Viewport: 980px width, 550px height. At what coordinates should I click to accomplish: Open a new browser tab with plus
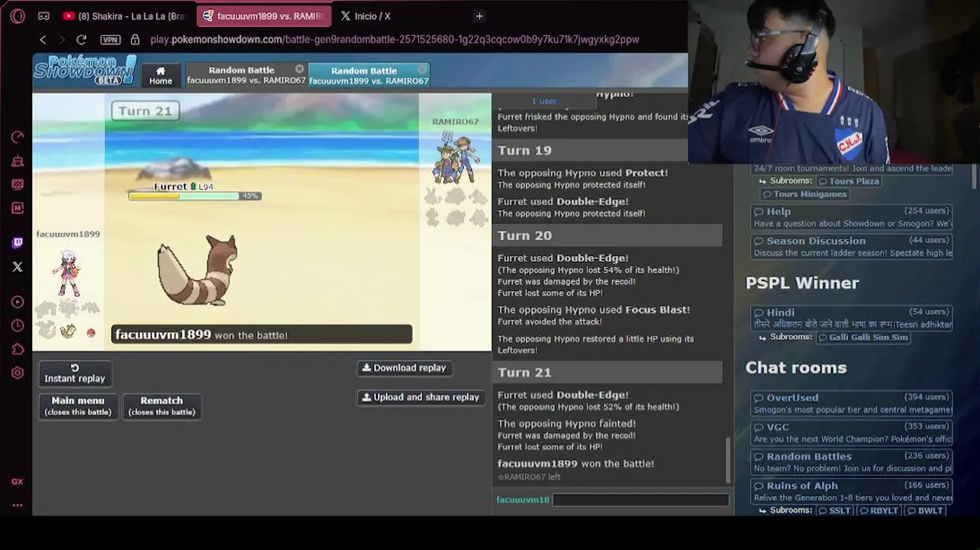pos(479,16)
